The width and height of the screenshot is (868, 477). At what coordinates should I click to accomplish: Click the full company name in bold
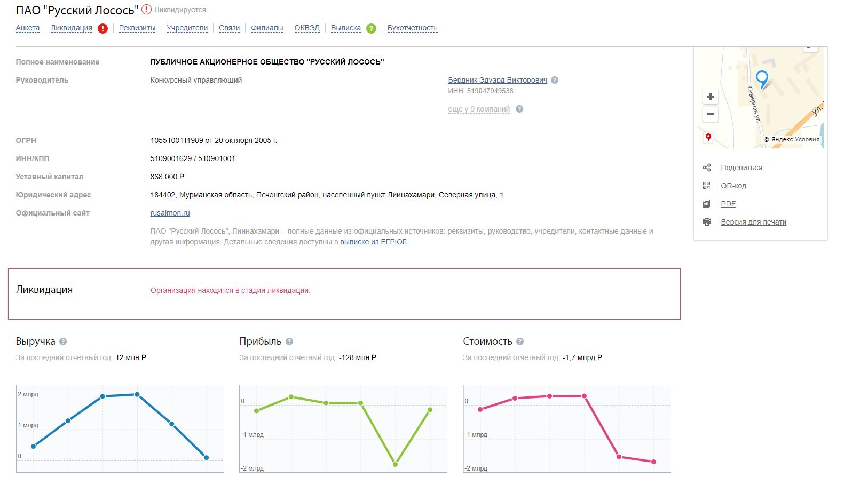click(x=267, y=62)
